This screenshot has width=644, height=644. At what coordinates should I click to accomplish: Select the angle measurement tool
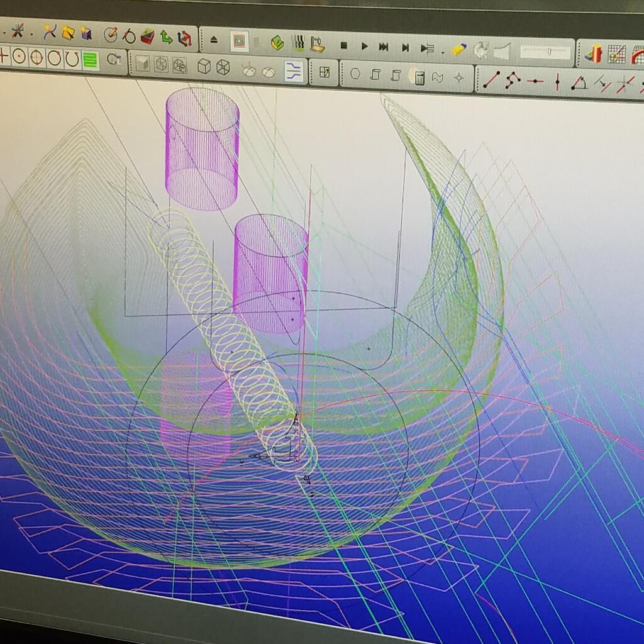579,83
